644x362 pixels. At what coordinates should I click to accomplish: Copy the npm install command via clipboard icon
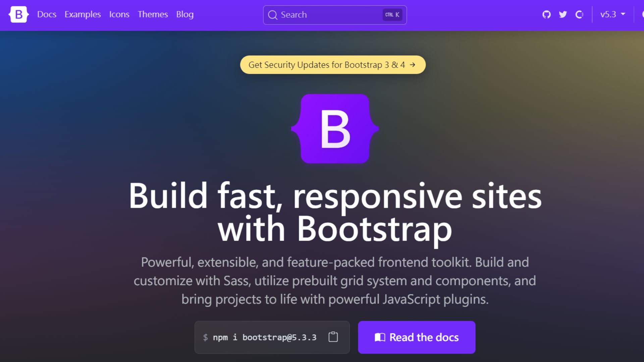(x=332, y=337)
